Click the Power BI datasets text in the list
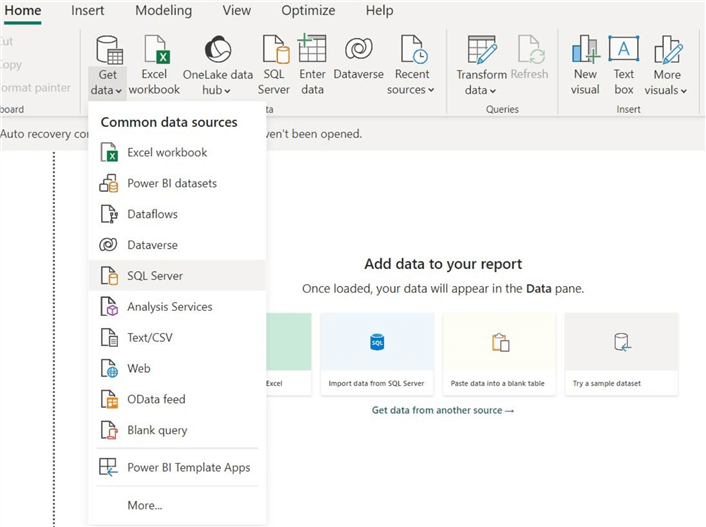The width and height of the screenshot is (706, 527). click(x=172, y=183)
